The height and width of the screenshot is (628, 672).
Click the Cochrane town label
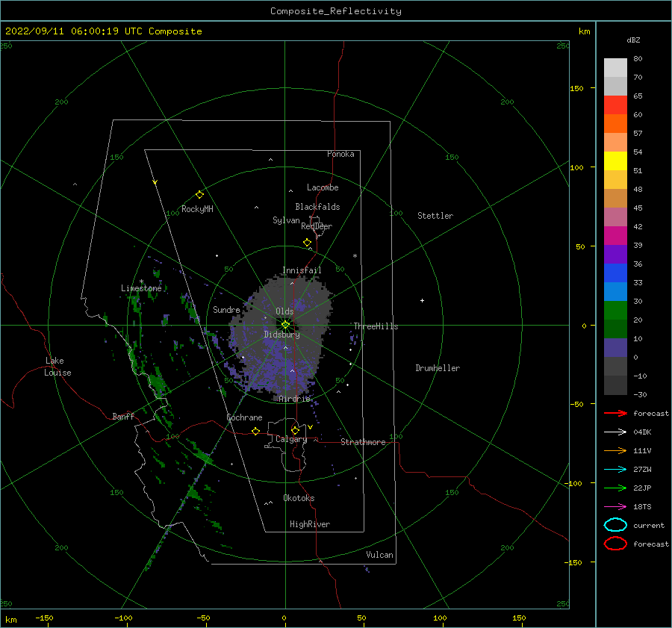pyautogui.click(x=244, y=417)
